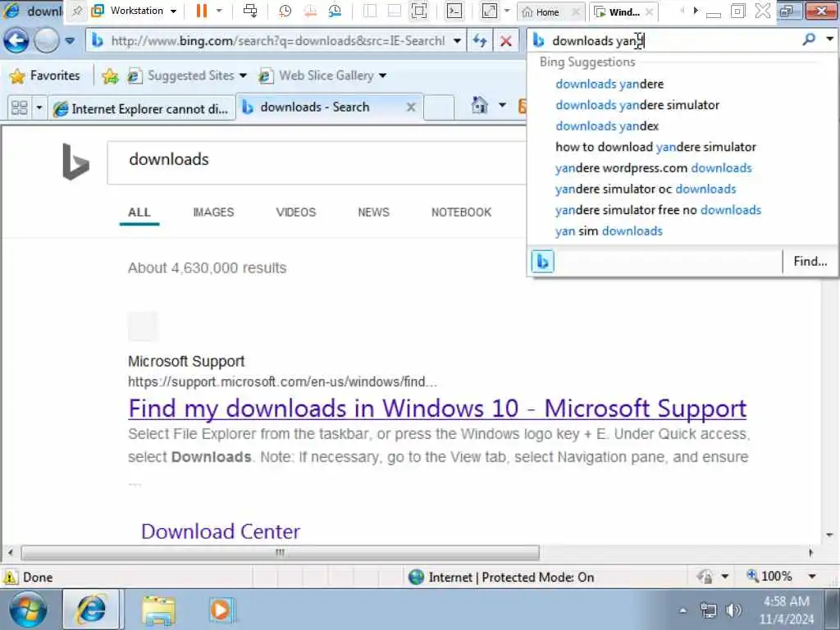Open the recent pages dropdown beside Forward
Screen dimensions: 840x630
tap(70, 41)
